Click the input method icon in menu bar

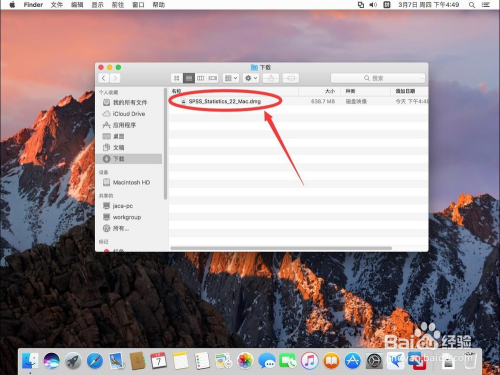387,5
